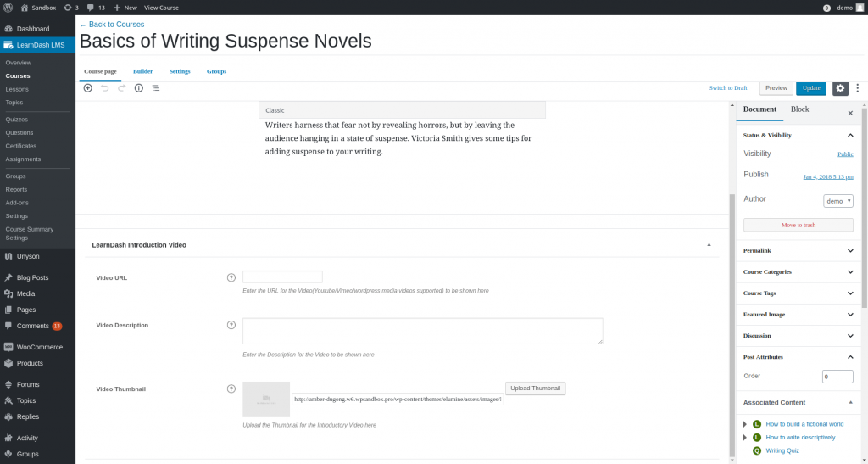Viewport: 868px width, 464px height.
Task: Click the Video URL input field
Action: point(282,277)
